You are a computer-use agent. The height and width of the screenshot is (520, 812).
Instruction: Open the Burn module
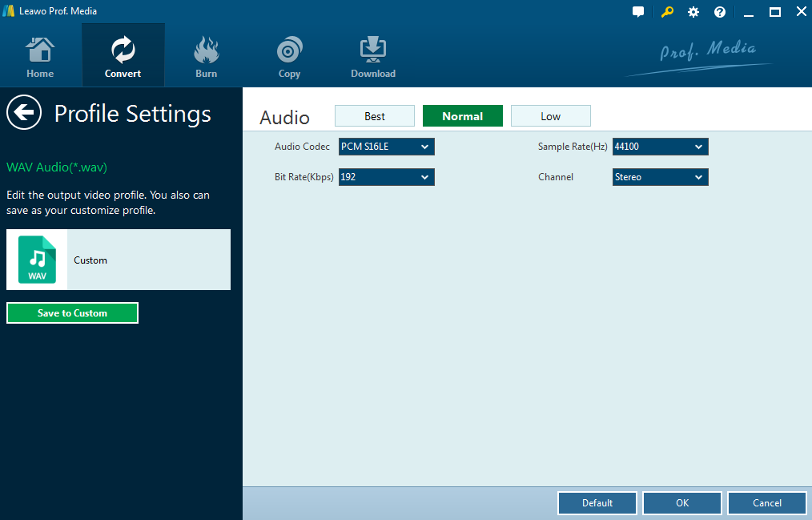click(206, 56)
